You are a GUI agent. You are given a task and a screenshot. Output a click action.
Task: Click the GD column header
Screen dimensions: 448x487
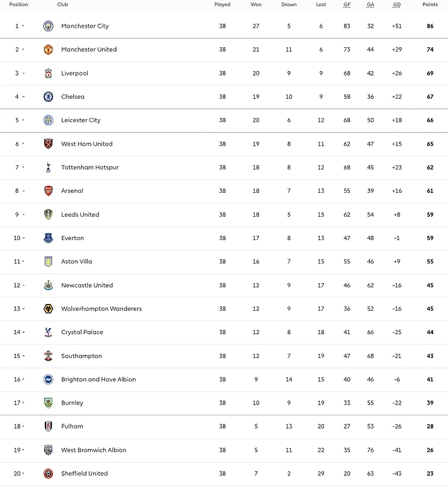click(396, 4)
